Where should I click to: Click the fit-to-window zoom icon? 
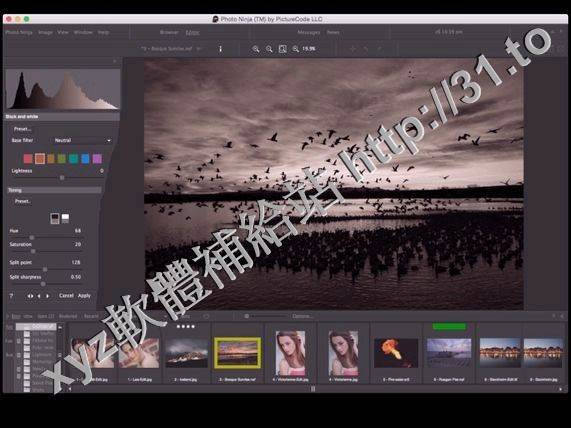coord(282,49)
